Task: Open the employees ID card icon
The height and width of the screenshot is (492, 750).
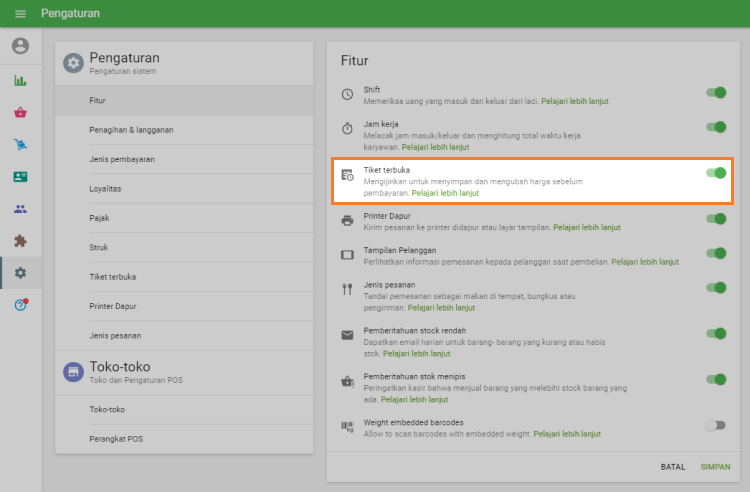Action: point(20,177)
